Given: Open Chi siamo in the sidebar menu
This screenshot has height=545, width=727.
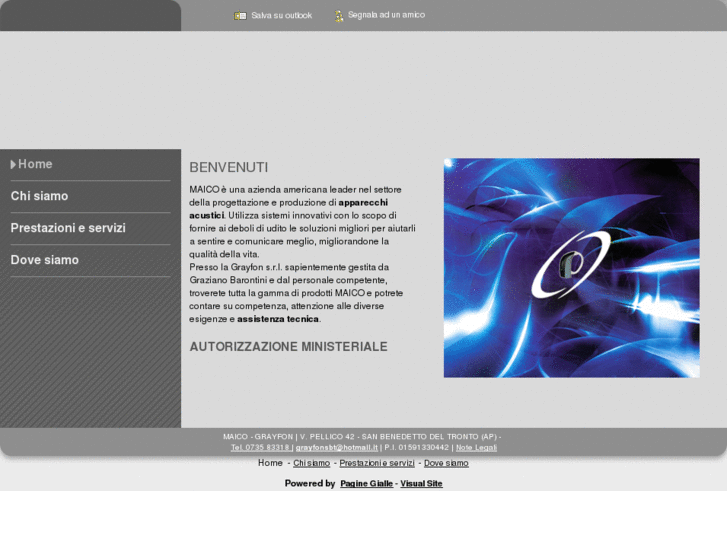Looking at the screenshot, I should pos(39,196).
